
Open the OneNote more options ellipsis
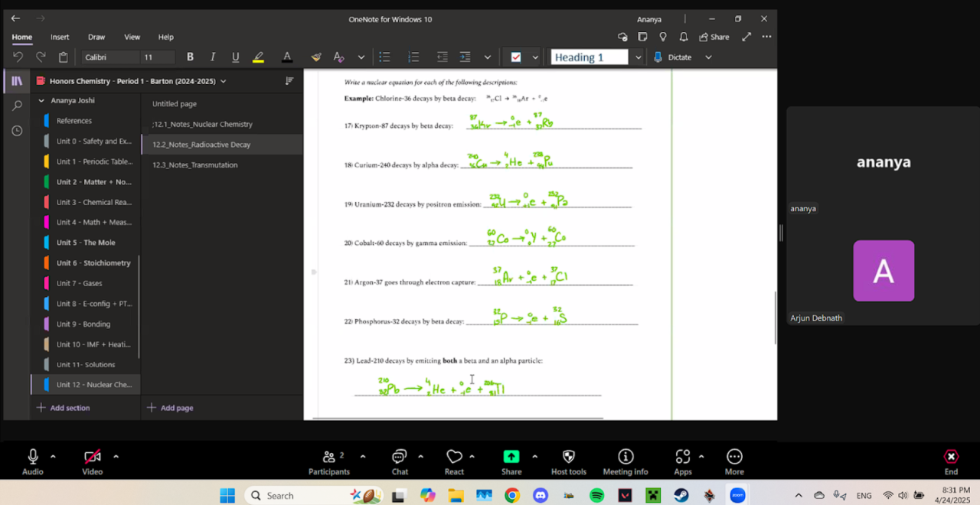(x=766, y=37)
